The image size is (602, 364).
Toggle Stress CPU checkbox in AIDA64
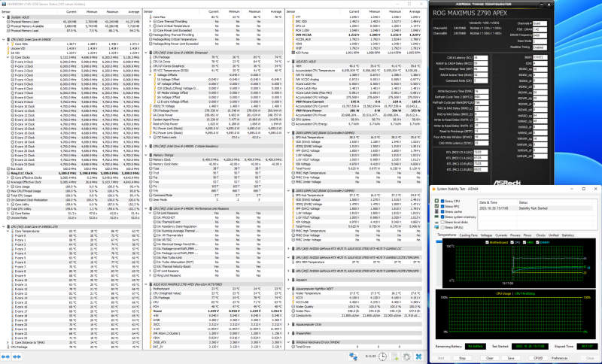pos(442,201)
